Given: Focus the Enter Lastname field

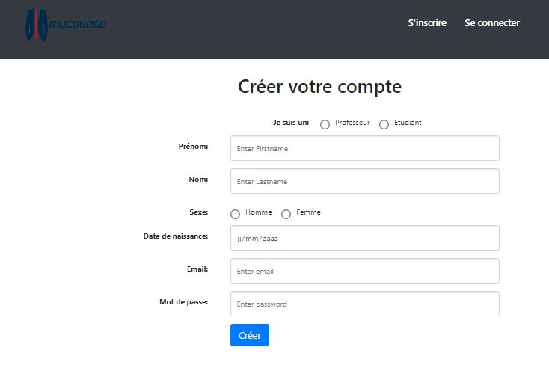Looking at the screenshot, I should (365, 181).
